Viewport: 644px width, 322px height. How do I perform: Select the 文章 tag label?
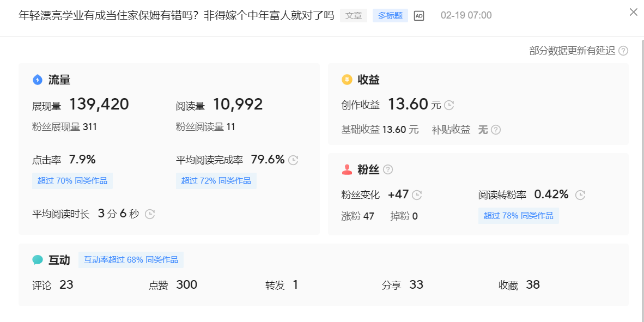354,15
